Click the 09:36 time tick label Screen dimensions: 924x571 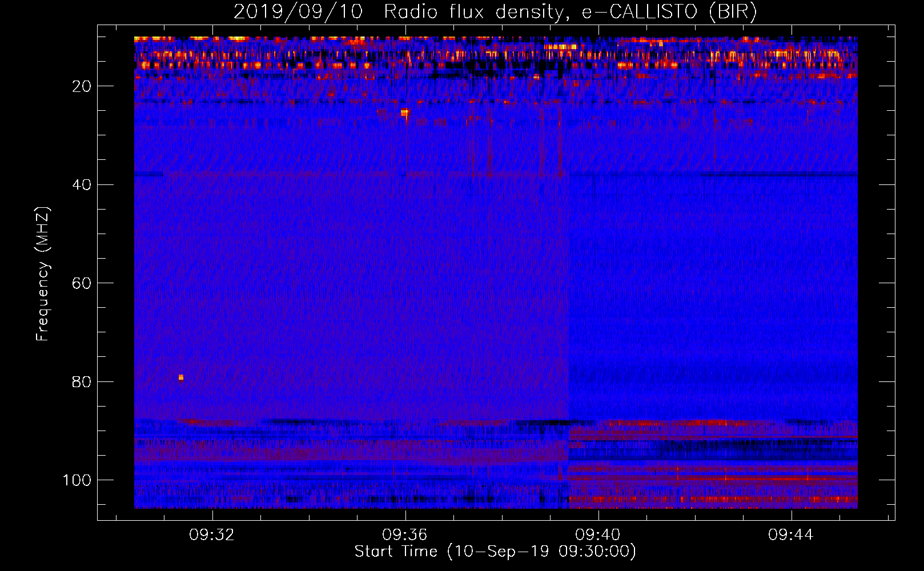405,535
